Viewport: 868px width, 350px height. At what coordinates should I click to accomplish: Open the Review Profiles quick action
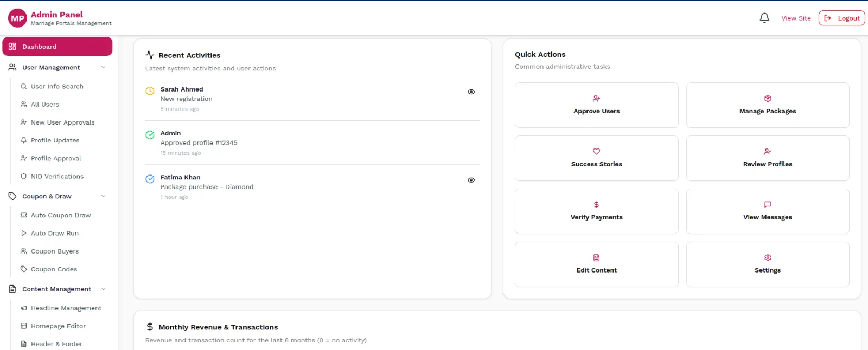pyautogui.click(x=768, y=158)
